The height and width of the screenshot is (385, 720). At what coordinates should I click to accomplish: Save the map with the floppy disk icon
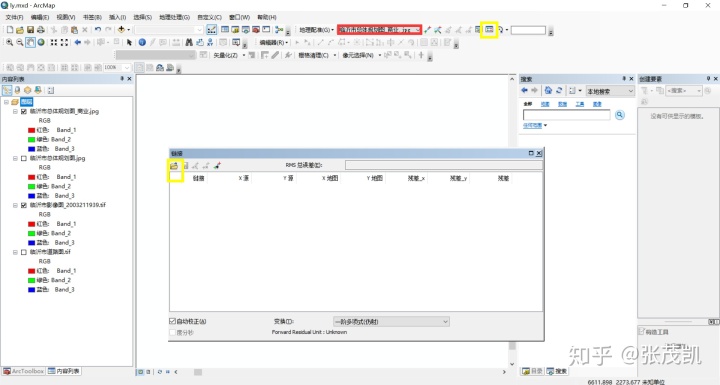(x=30, y=30)
